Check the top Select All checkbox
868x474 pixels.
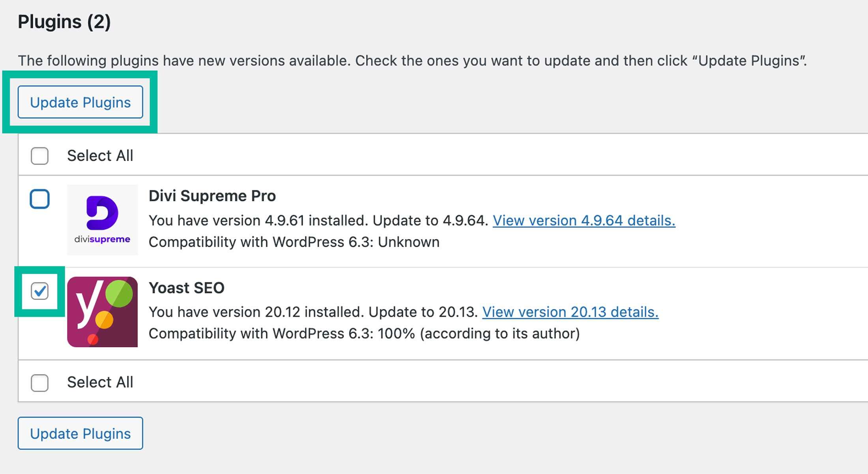39,156
